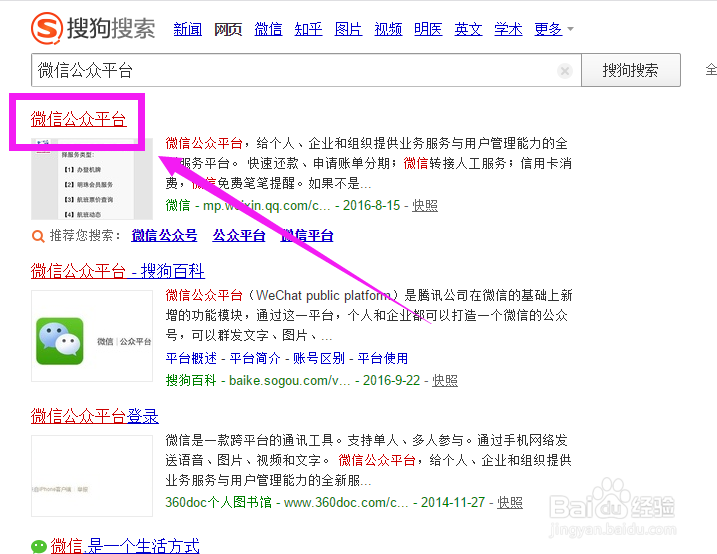Screen dimensions: 717x554
Task: Click the baike.sogou.com green URL text
Action: (289, 381)
